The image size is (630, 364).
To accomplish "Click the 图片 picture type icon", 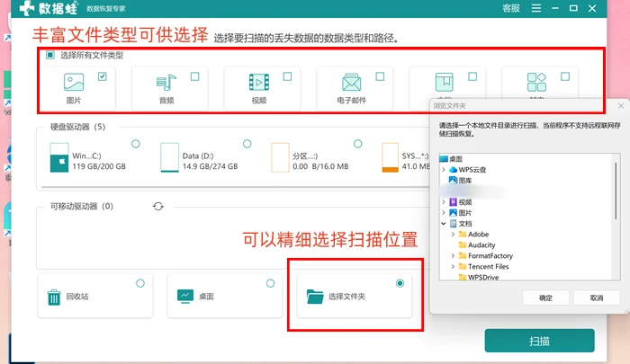I will 74,83.
